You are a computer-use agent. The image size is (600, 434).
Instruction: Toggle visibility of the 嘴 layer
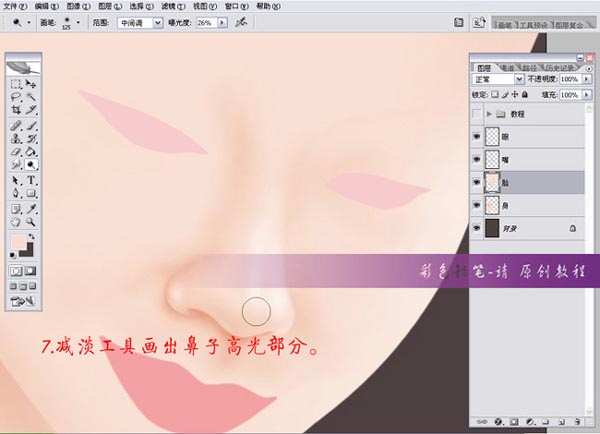(x=477, y=160)
